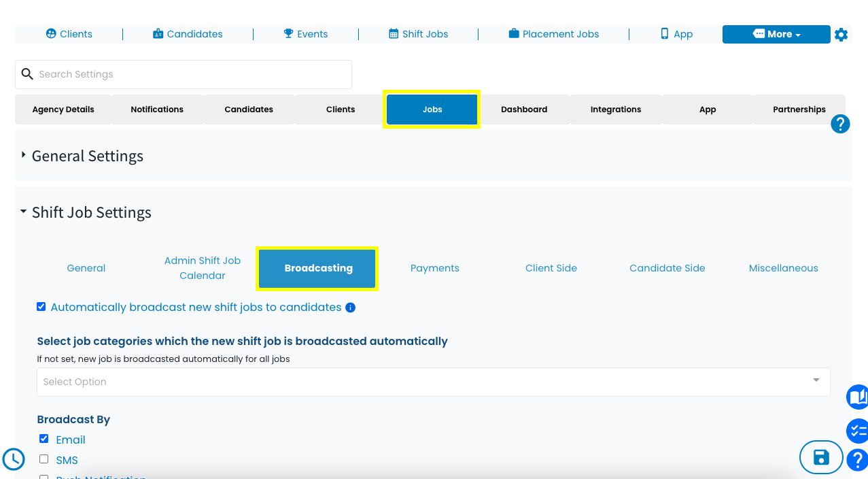The image size is (868, 479).
Task: Open the Candidate Side sub-tab
Action: (667, 268)
